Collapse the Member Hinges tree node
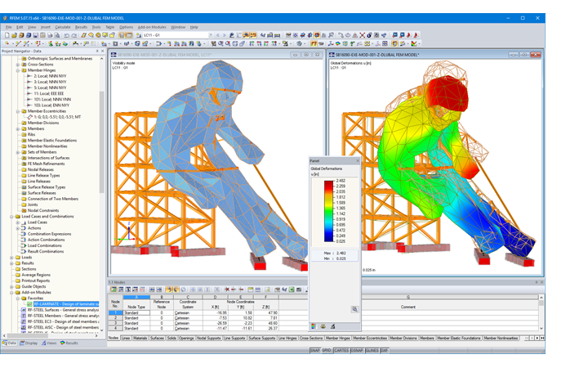 [x=18, y=70]
